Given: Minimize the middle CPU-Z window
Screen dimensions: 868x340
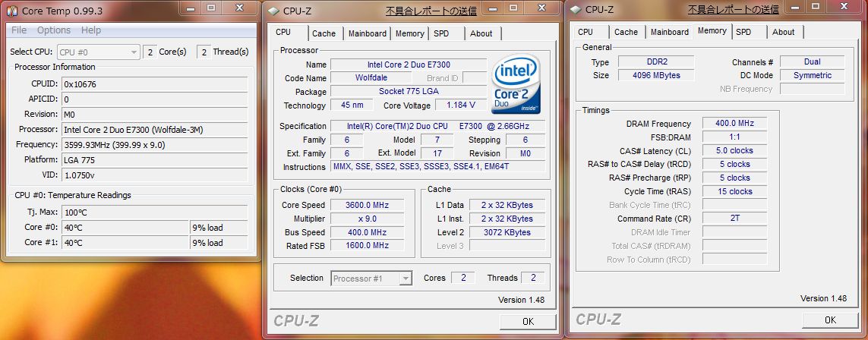Looking at the screenshot, I should [493, 8].
